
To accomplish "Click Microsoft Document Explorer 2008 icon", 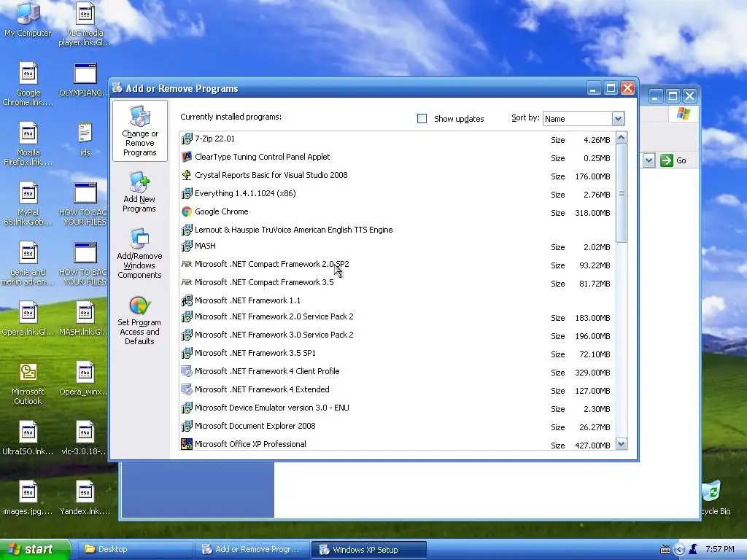I will click(187, 426).
